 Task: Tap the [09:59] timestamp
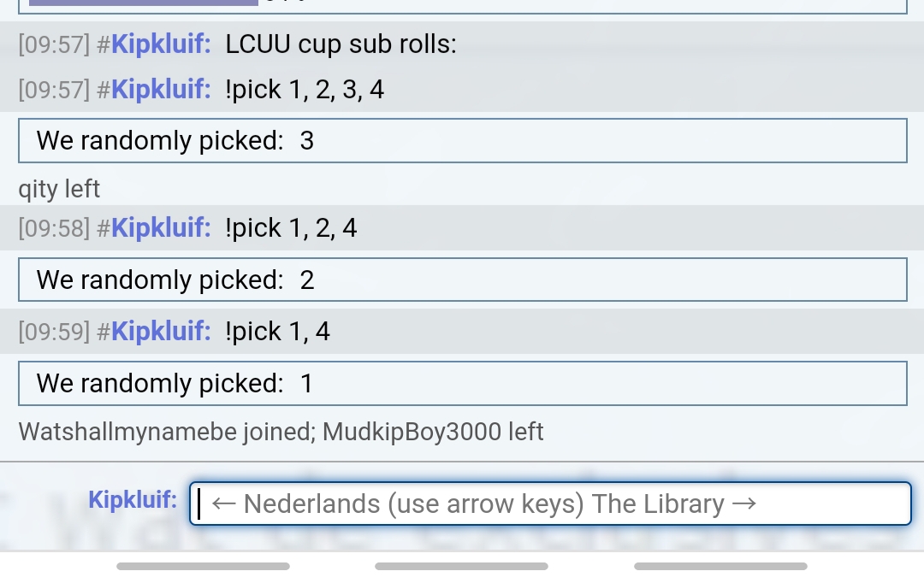point(54,332)
